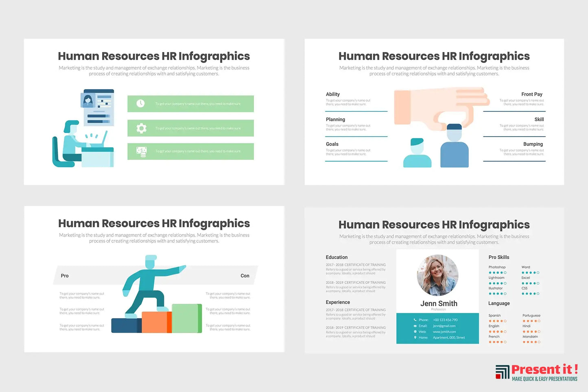Click the gear icon in the middle green bar

click(141, 128)
